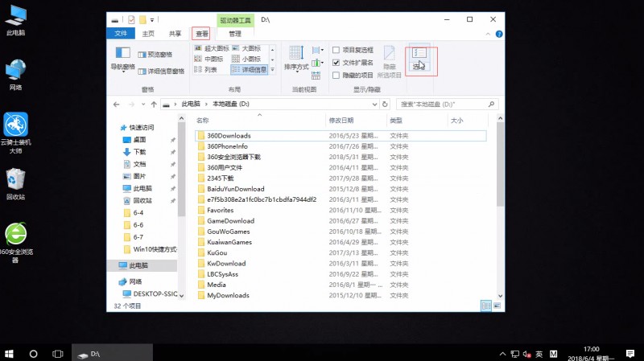
Task: Toggle Item check boxes (项目复选框)
Action: (x=353, y=50)
